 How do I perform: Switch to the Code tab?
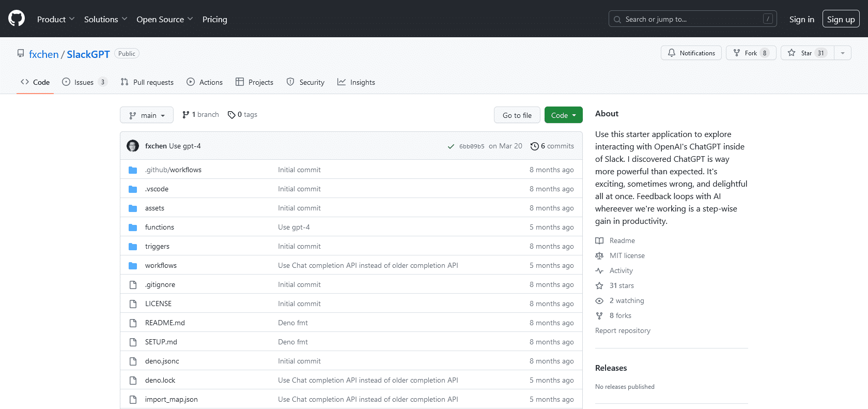pyautogui.click(x=35, y=82)
